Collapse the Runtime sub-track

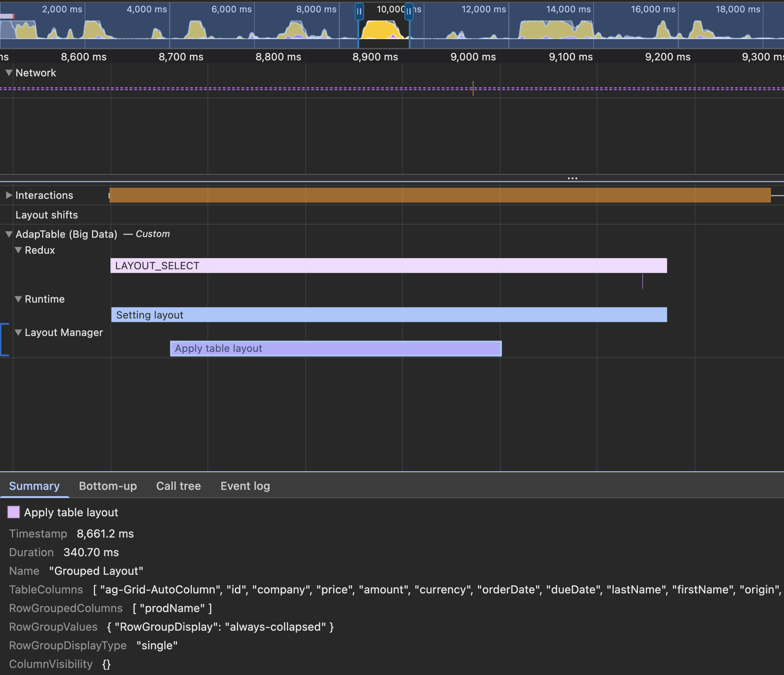[x=18, y=299]
